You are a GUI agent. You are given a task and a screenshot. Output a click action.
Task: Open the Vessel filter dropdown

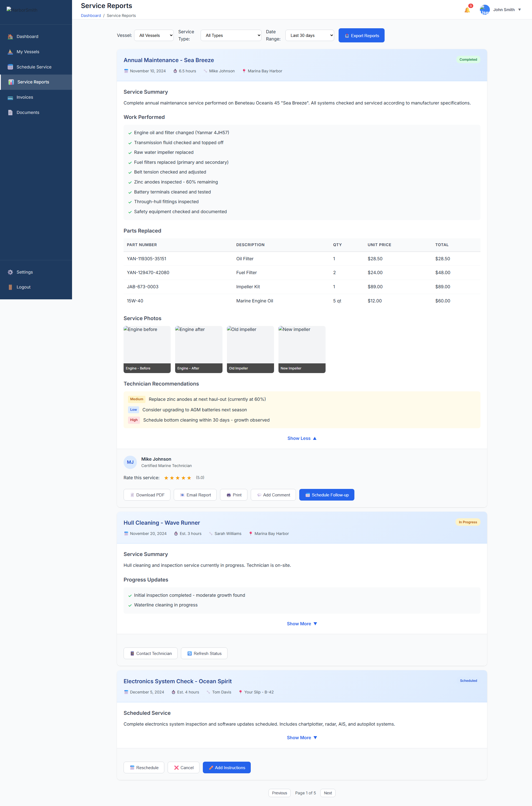point(154,35)
